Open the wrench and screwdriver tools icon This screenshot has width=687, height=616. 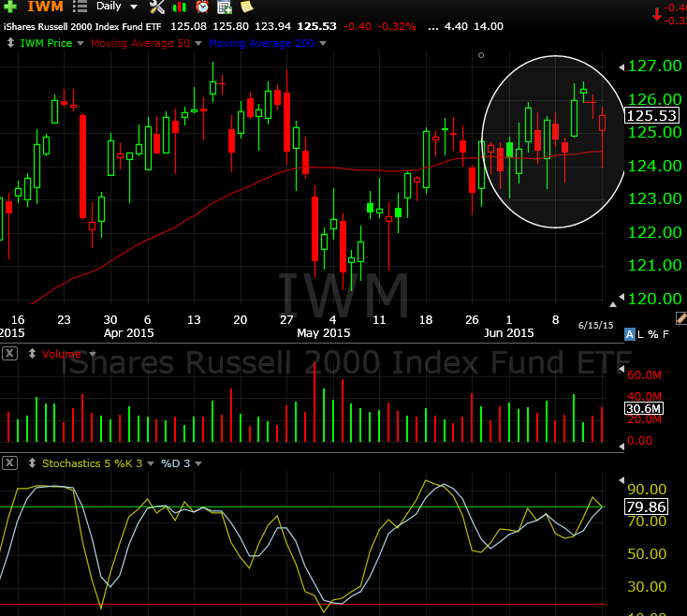(x=157, y=7)
